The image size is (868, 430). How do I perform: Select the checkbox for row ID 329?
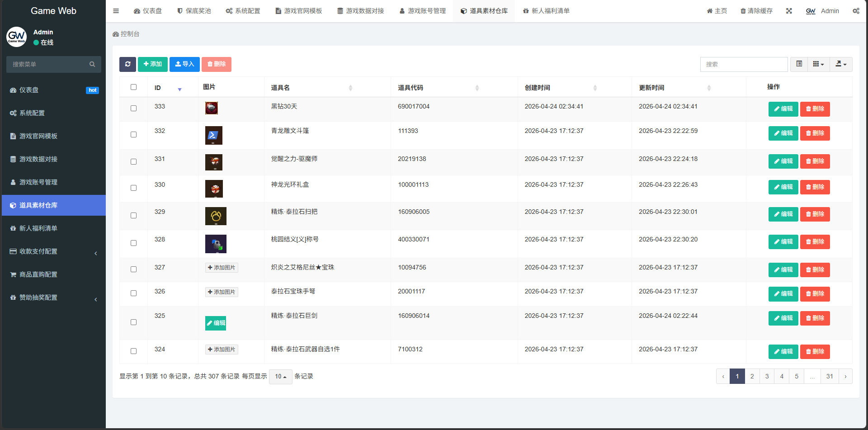(x=133, y=215)
